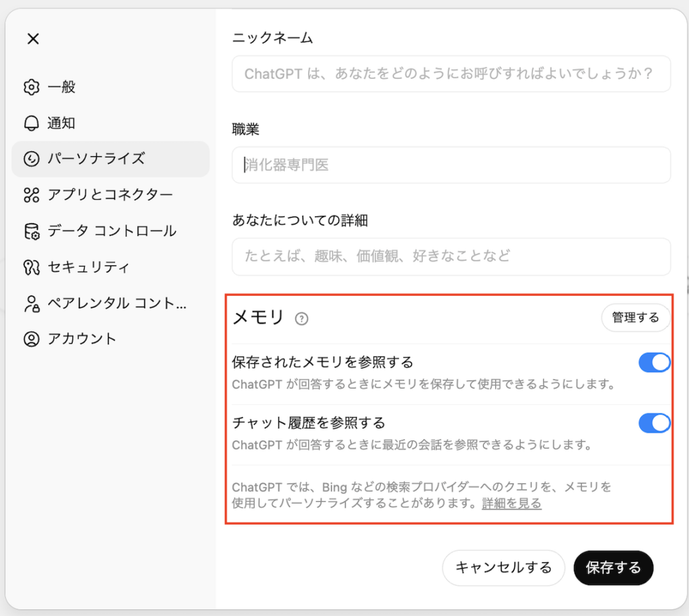
Task: Click the ペアレンタル コントロール person-lock icon
Action: [32, 303]
